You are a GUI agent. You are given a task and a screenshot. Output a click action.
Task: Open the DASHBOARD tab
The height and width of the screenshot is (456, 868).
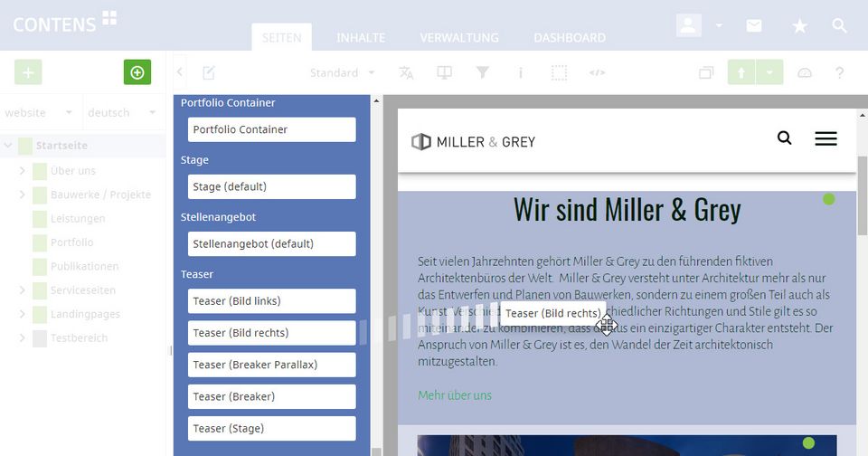569,38
